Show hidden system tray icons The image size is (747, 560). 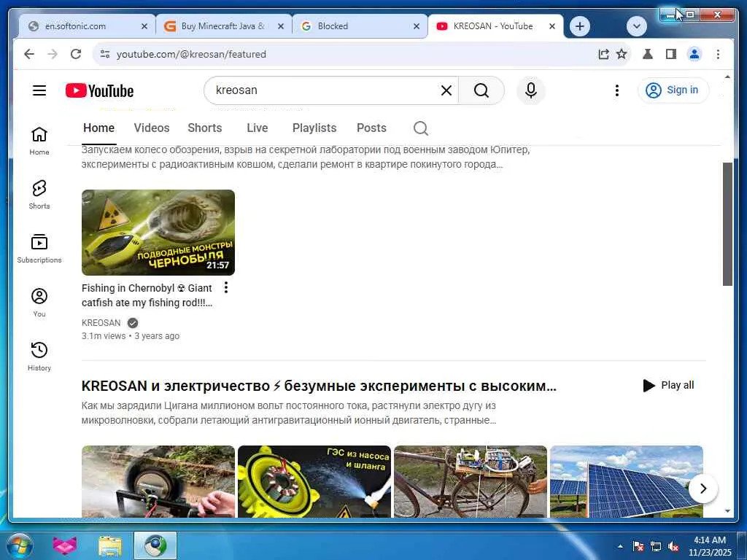point(620,546)
